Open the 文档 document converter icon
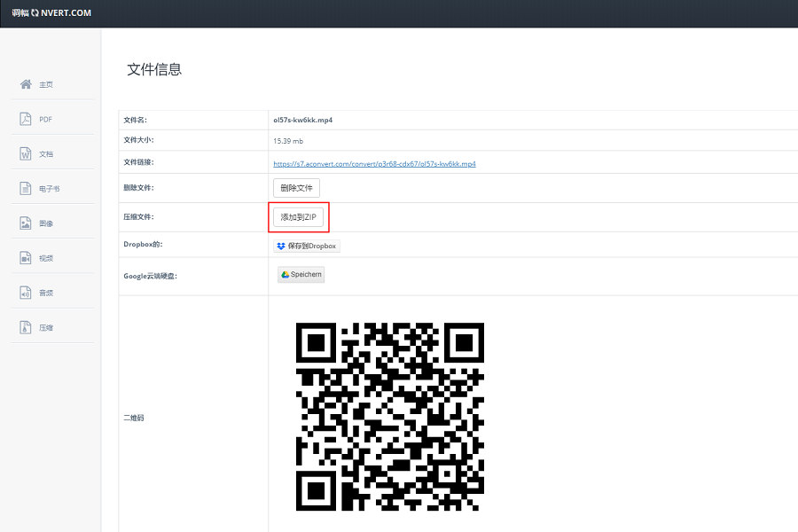This screenshot has width=798, height=532. click(x=26, y=153)
